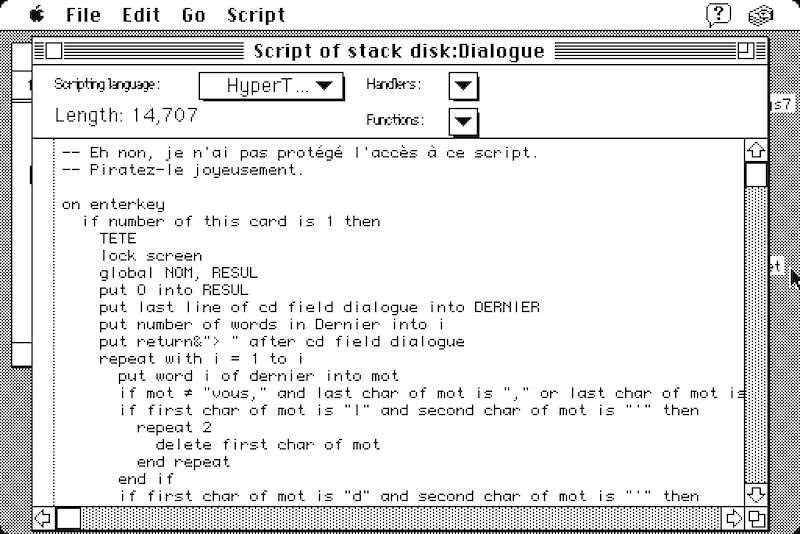Click the line 'delete first char of mot'

268,444
